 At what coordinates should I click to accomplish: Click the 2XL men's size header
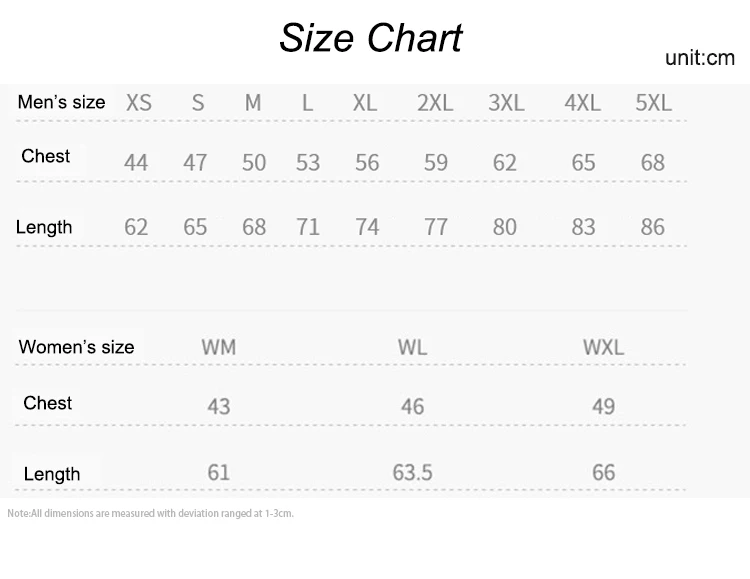(435, 102)
